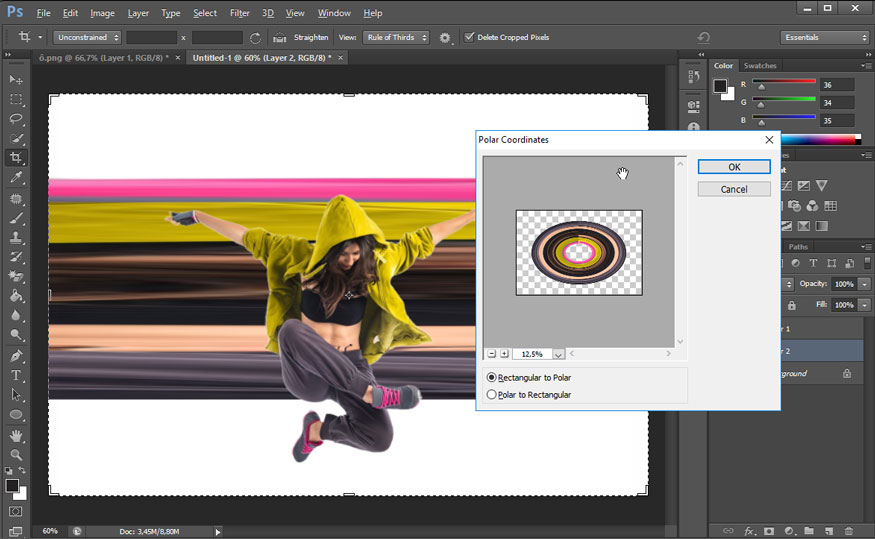Click the Straighten tool icon
The height and width of the screenshot is (539, 875).
click(x=281, y=38)
